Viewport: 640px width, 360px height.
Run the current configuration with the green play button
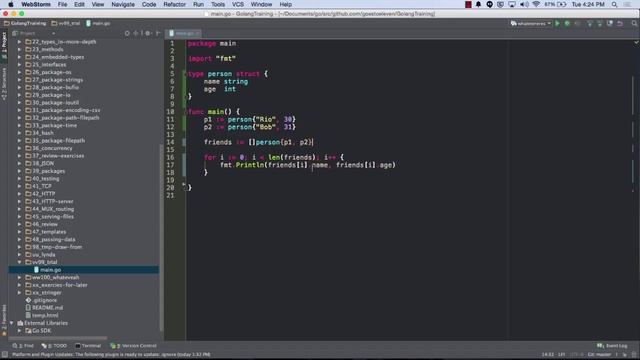click(557, 24)
